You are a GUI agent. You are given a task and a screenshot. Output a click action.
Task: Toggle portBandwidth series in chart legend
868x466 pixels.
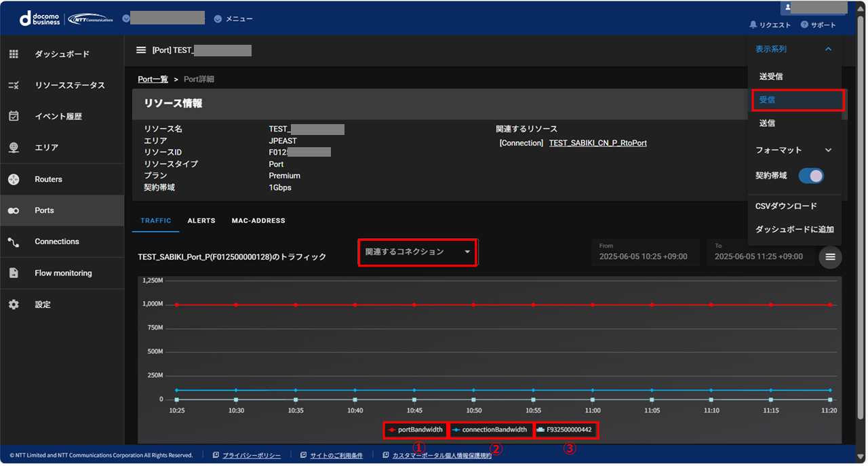[415, 430]
